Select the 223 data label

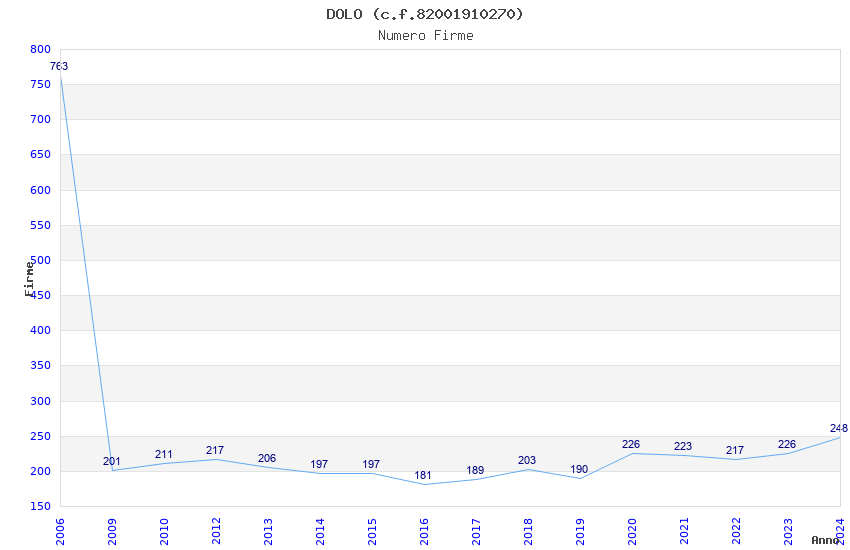[683, 446]
